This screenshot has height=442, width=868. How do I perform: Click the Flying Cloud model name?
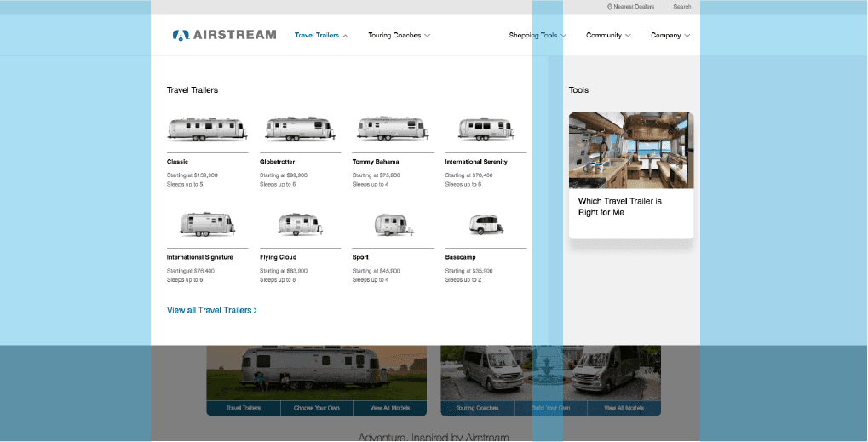[x=278, y=257]
